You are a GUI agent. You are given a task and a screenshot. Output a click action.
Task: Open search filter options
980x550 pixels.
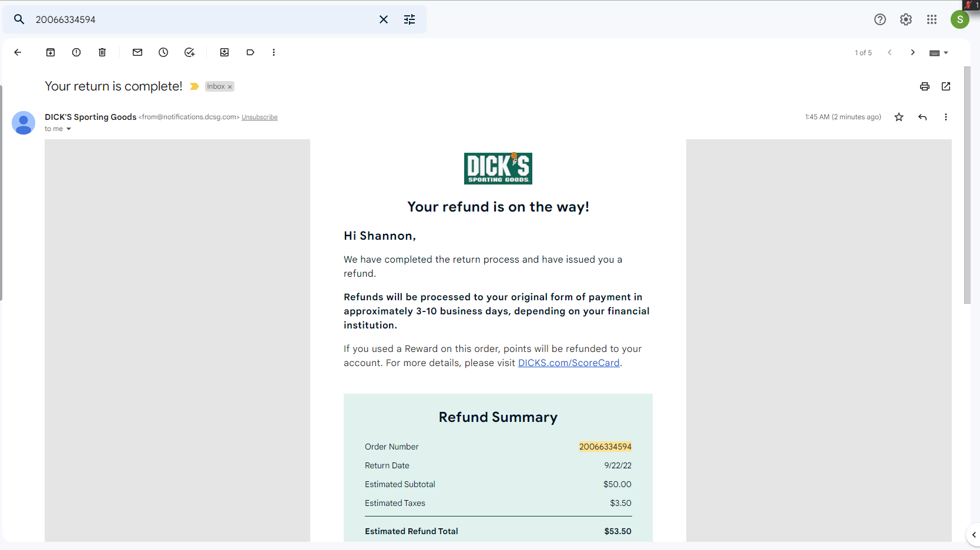[410, 19]
